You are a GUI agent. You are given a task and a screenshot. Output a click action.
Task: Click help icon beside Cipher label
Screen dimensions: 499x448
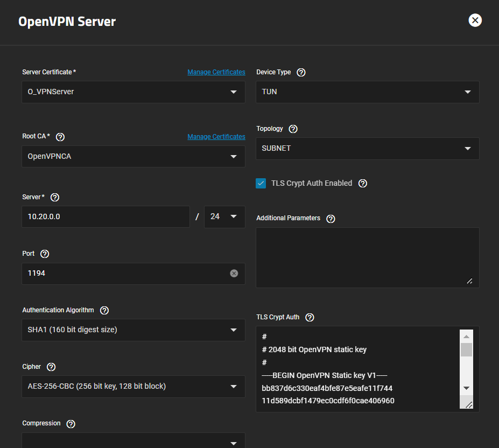(x=51, y=367)
